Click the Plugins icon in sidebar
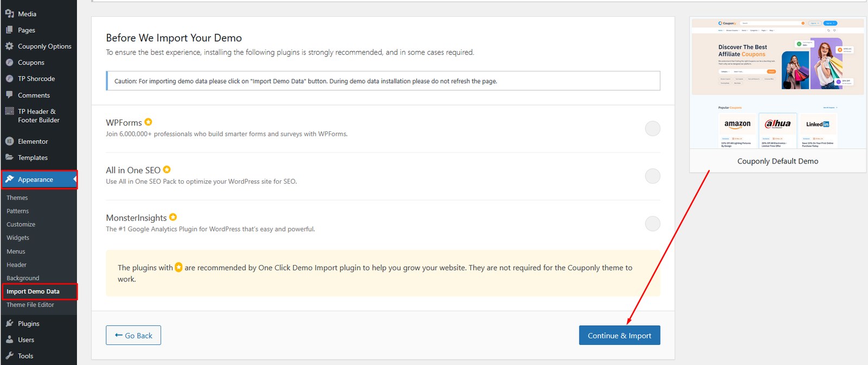 coord(9,323)
